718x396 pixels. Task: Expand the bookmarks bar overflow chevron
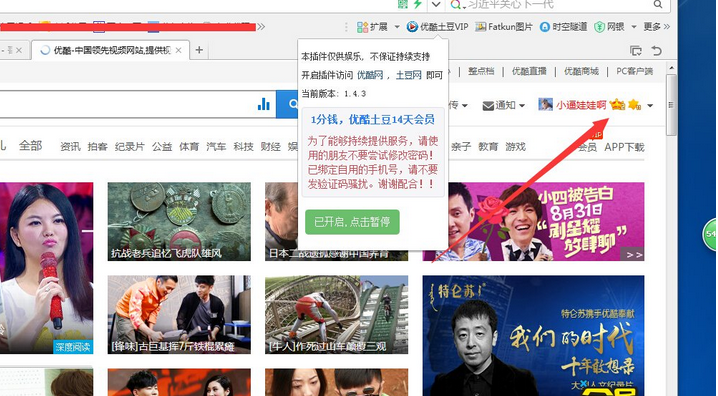261,27
